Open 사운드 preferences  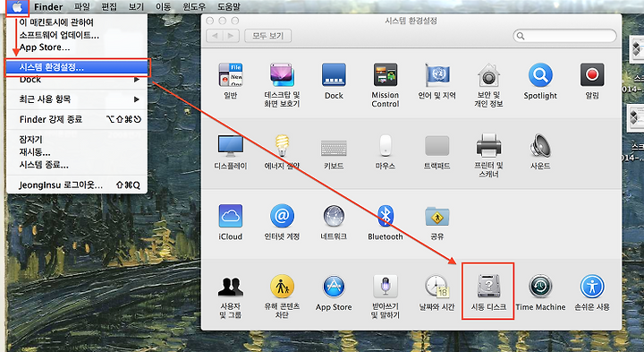[540, 151]
